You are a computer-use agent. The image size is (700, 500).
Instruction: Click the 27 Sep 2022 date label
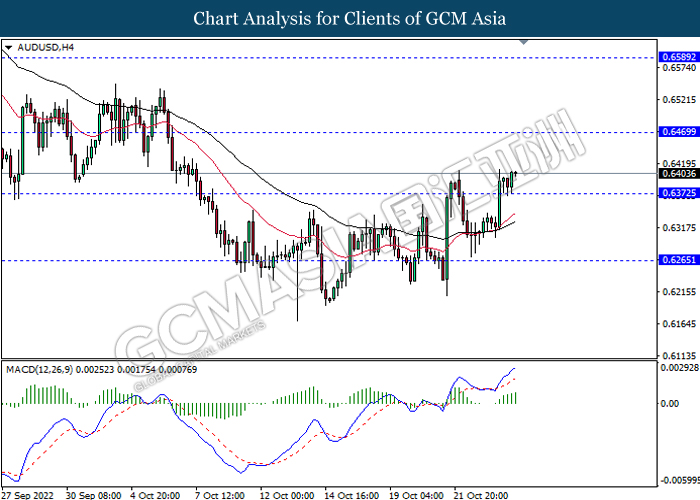[x=28, y=495]
